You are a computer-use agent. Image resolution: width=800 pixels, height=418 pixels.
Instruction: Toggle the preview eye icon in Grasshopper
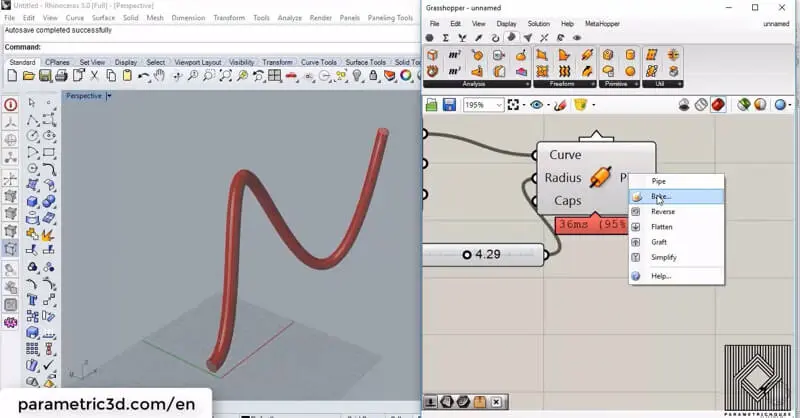pyautogui.click(x=538, y=105)
